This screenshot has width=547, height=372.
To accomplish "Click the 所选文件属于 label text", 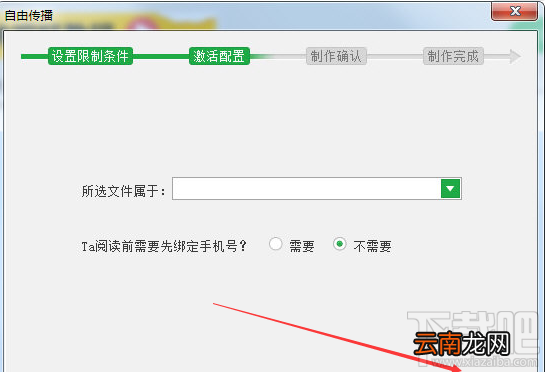I will click(x=123, y=191).
